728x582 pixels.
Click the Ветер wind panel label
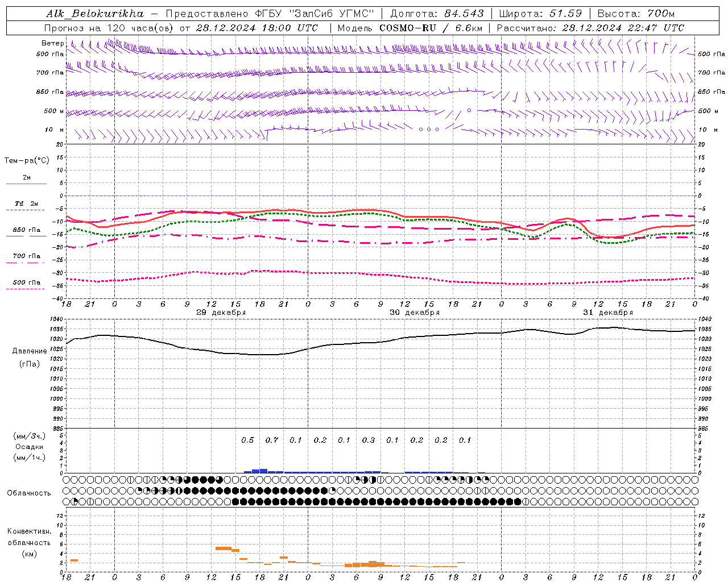pyautogui.click(x=52, y=43)
